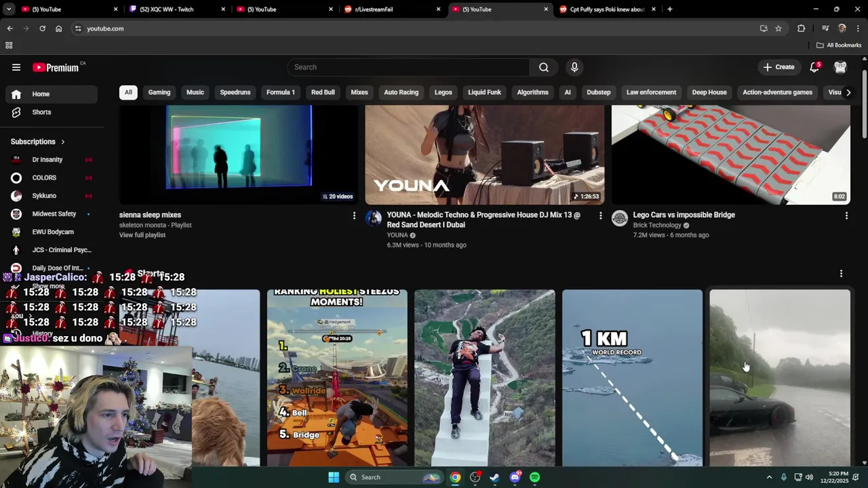This screenshot has width=868, height=488.
Task: Select the Mixes filter chip
Action: point(359,92)
